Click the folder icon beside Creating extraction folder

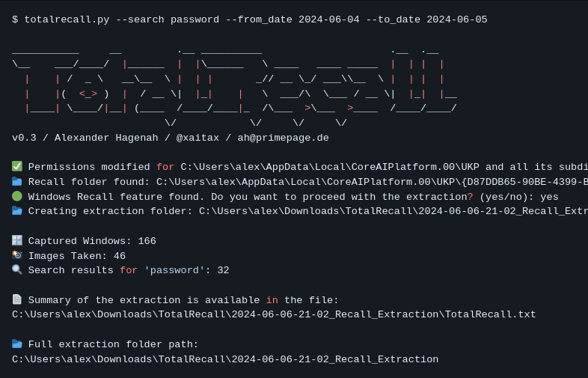click(17, 210)
